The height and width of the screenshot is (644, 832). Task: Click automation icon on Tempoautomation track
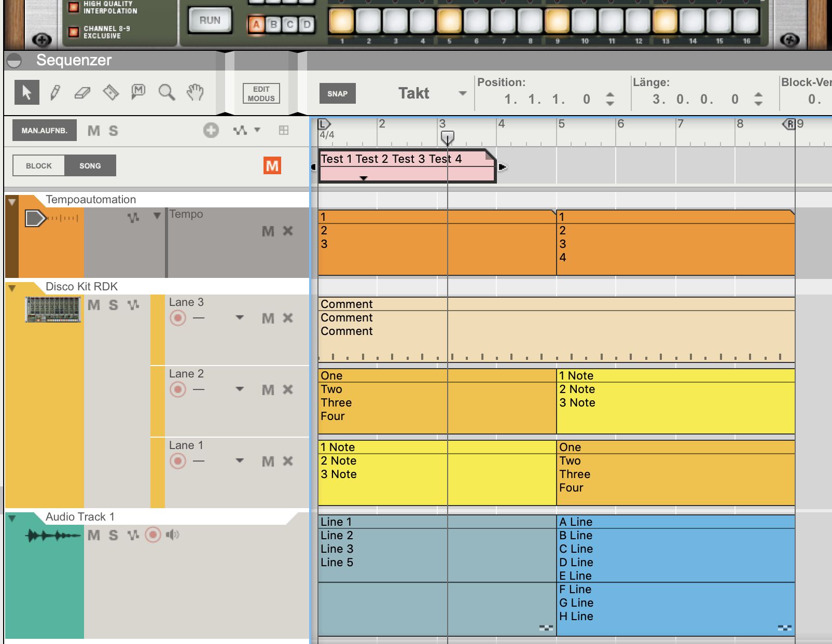coord(133,218)
